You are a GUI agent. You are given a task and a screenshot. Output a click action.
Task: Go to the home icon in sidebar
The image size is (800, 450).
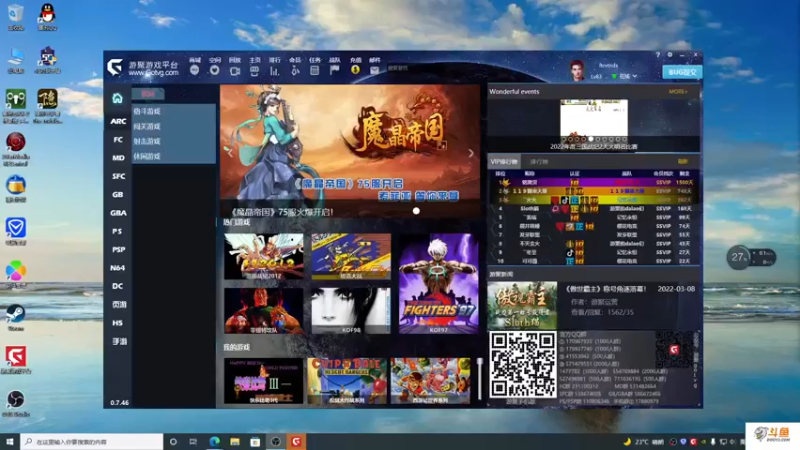(x=117, y=98)
